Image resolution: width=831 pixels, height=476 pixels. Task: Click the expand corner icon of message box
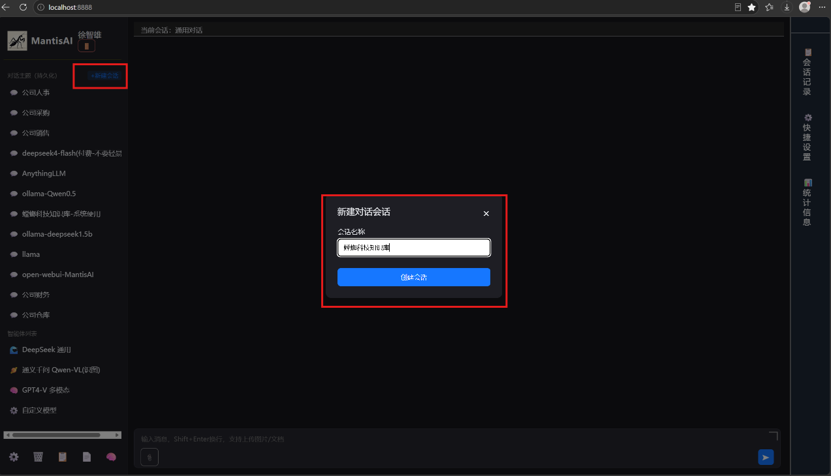pyautogui.click(x=773, y=436)
